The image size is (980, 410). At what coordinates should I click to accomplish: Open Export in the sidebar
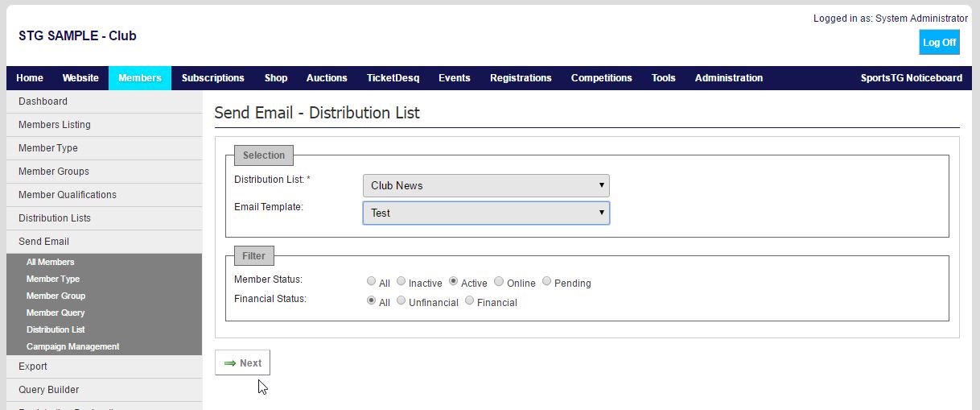(104, 367)
